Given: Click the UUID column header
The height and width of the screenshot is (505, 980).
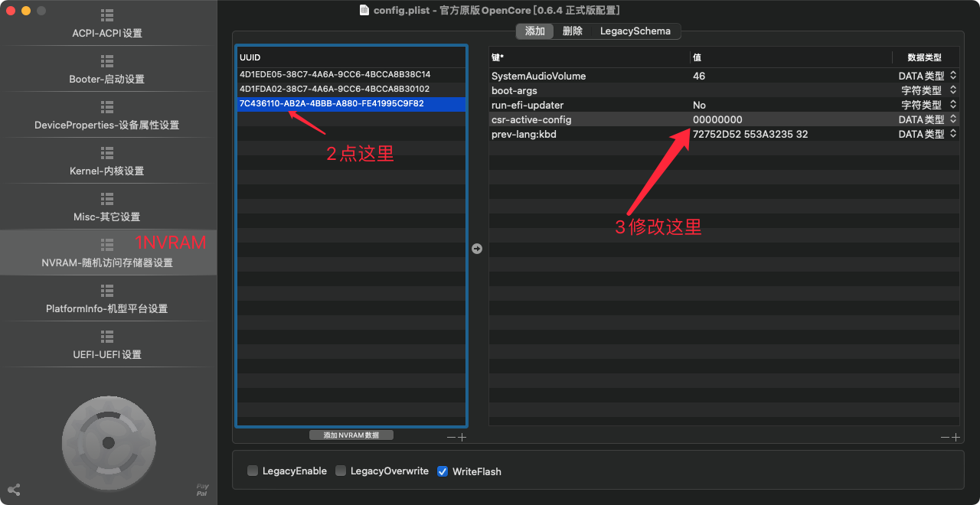Looking at the screenshot, I should tap(351, 57).
